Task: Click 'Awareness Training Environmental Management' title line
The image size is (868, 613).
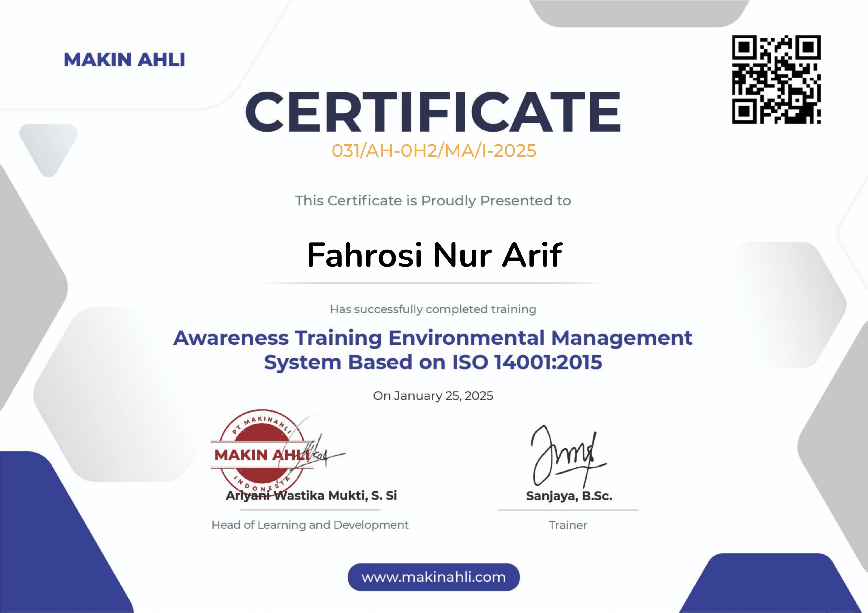Action: (x=433, y=338)
